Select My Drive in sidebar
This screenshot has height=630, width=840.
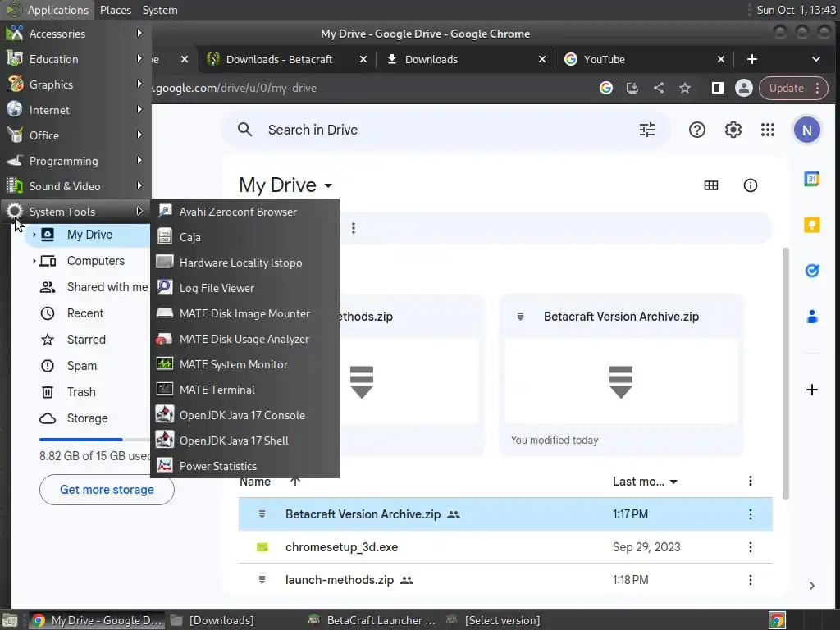tap(87, 235)
